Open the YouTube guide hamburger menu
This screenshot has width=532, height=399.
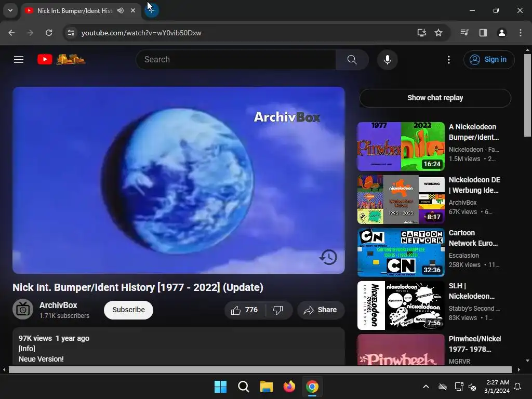(19, 60)
